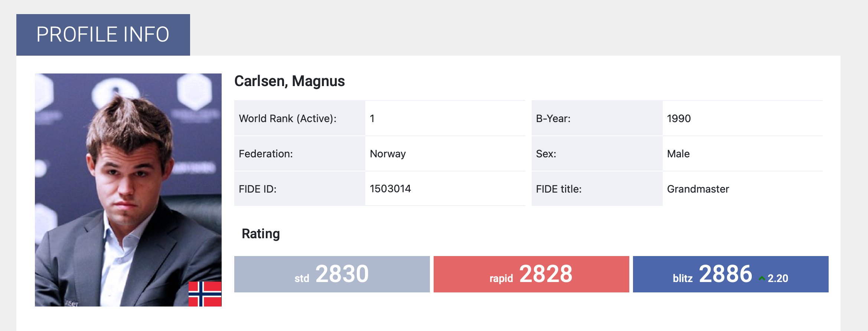
Task: Select the std 2830 rating box
Action: (x=332, y=274)
